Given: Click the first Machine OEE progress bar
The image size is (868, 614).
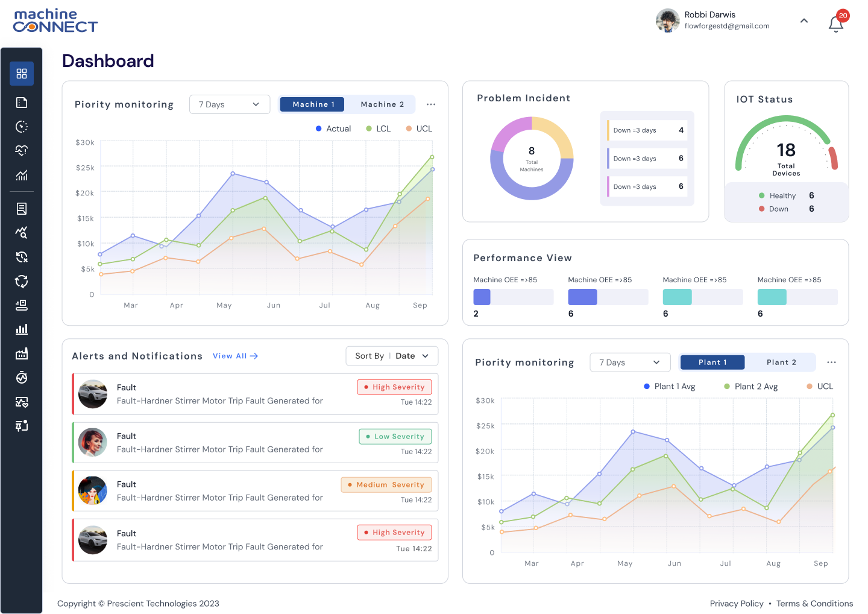Looking at the screenshot, I should pyautogui.click(x=513, y=297).
